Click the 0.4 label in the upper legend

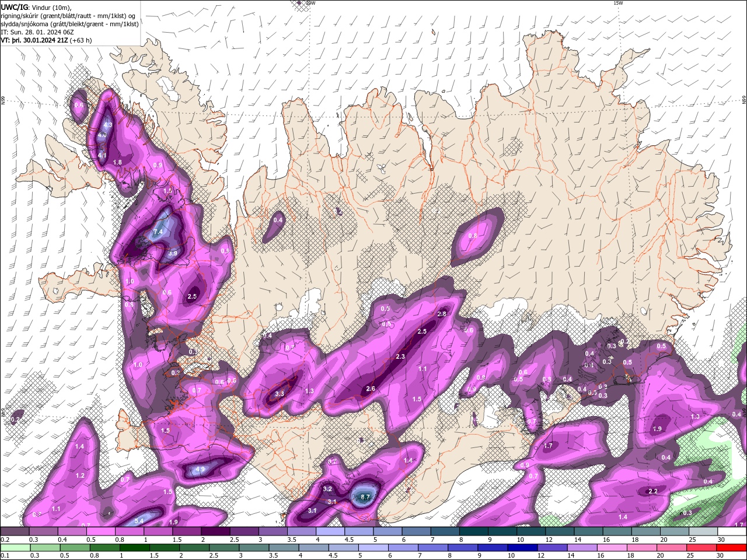[x=61, y=540]
